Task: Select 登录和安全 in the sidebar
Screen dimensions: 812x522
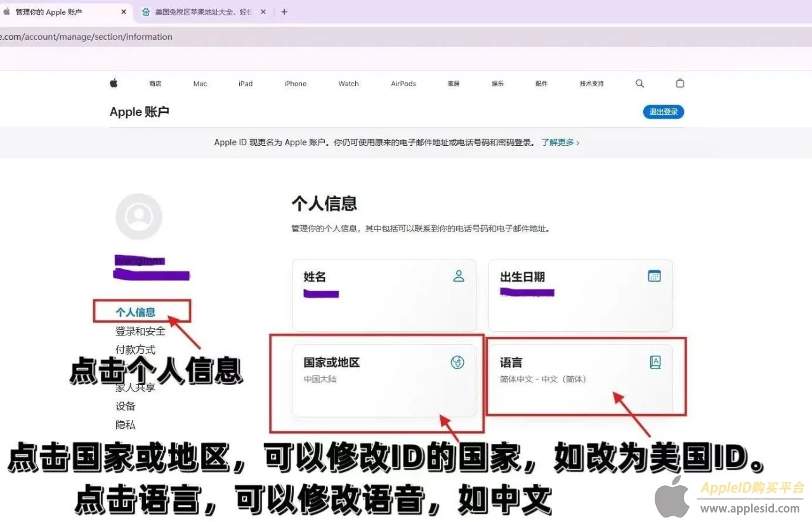Action: [140, 331]
